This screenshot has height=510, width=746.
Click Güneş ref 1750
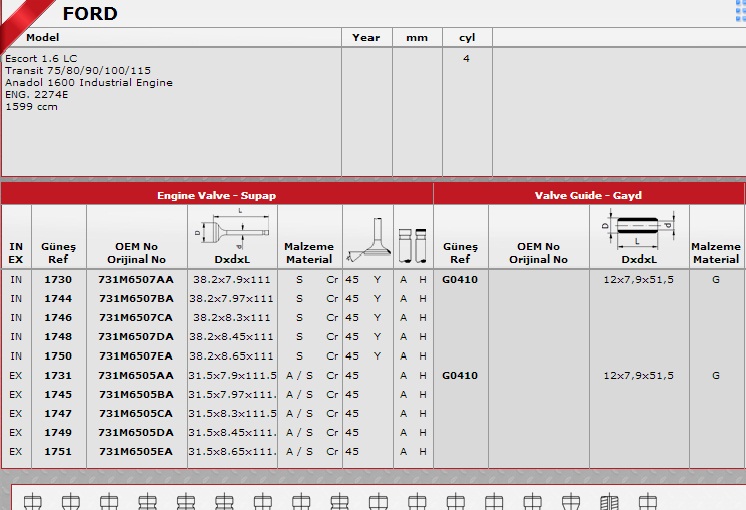[58, 356]
